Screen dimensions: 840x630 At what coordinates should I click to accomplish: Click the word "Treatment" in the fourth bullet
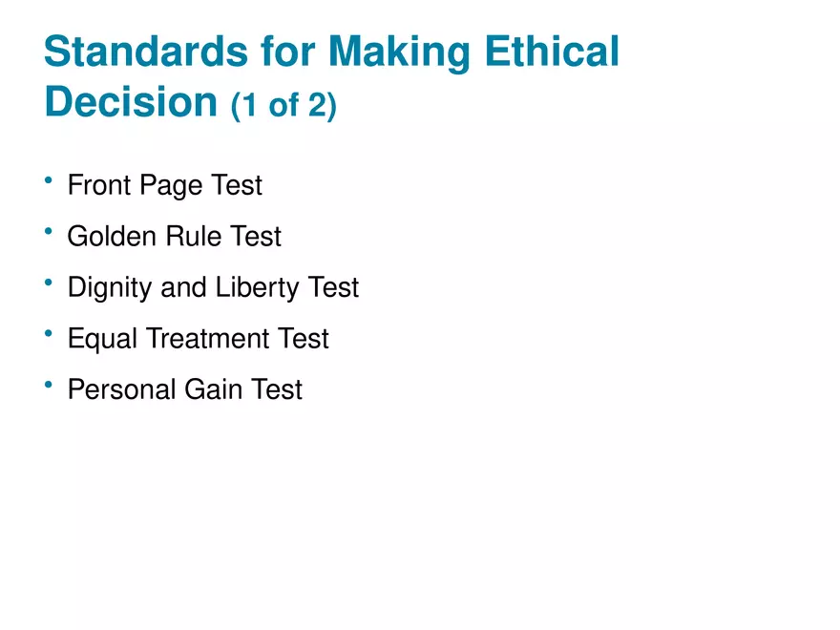[203, 338]
